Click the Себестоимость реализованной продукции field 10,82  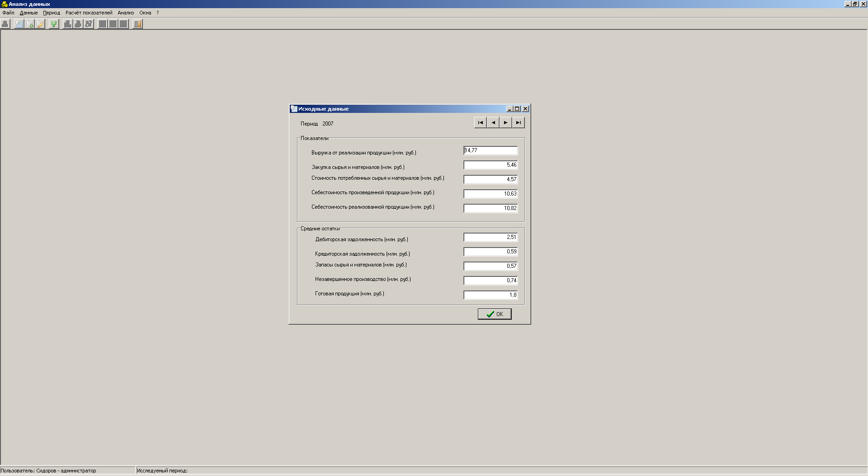(491, 208)
